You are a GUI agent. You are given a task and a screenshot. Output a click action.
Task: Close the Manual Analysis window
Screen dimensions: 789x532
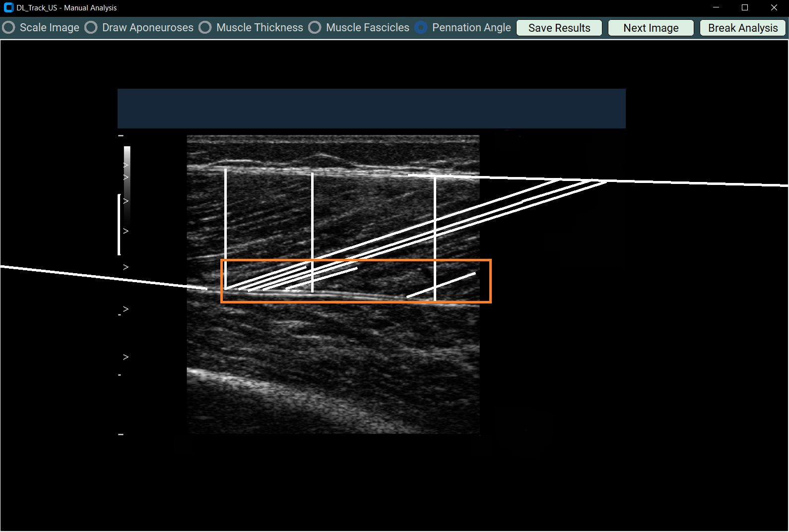point(774,7)
